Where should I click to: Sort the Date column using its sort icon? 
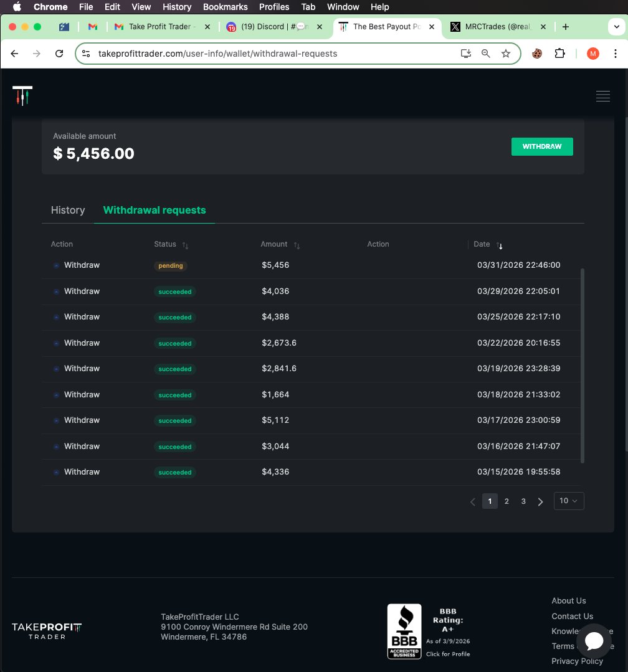coord(499,245)
